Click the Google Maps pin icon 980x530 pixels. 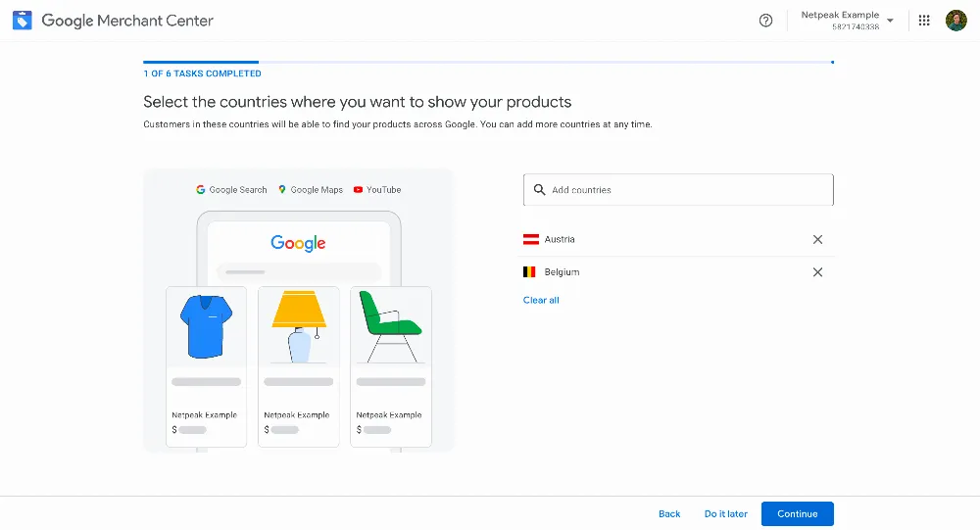pyautogui.click(x=282, y=189)
